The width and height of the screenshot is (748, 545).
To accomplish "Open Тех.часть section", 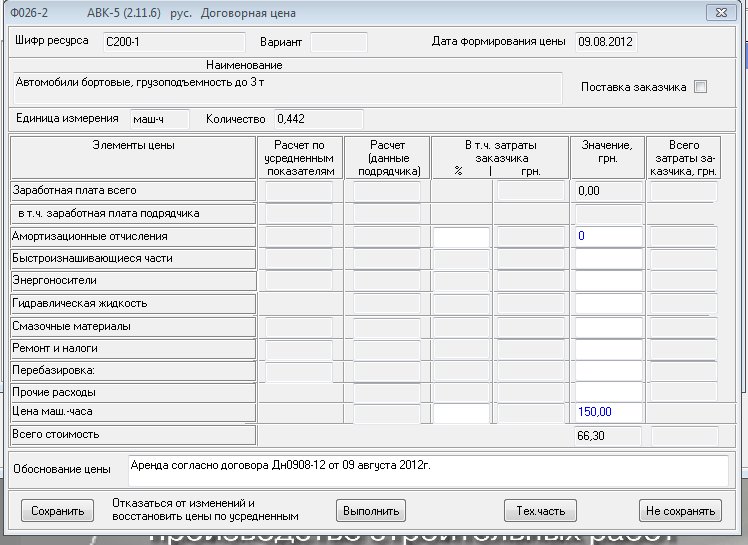I will coord(540,511).
